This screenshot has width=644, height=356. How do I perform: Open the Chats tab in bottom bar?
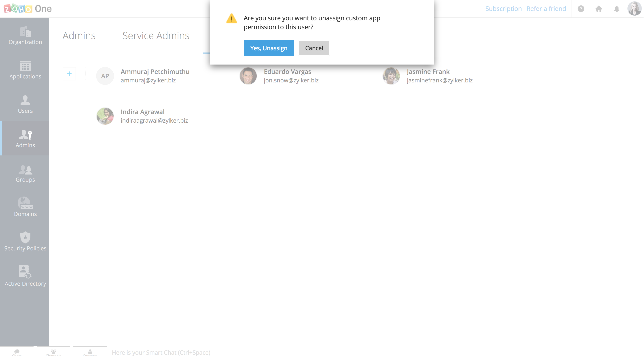click(x=17, y=352)
